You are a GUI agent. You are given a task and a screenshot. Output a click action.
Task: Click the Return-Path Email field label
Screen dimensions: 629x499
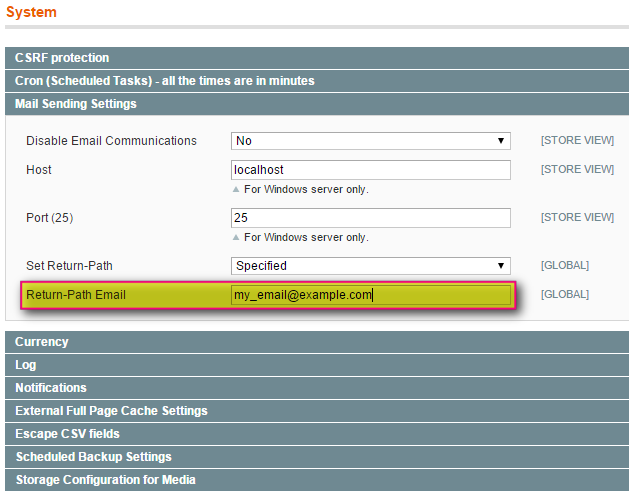[76, 295]
